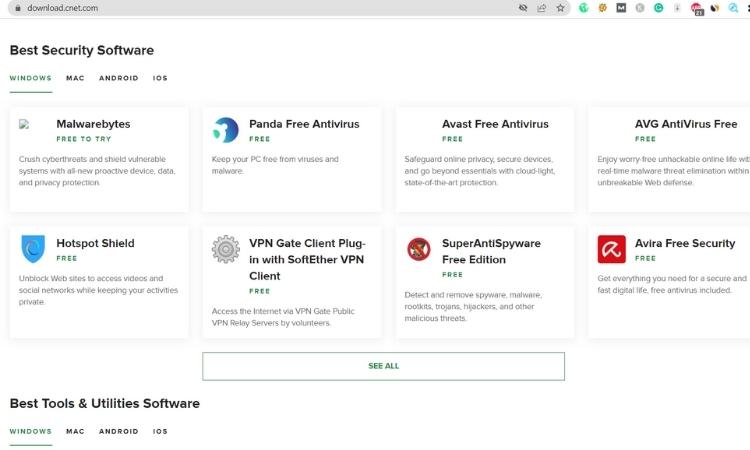Click the FREE label under Panda Free Antivirus
The height and width of the screenshot is (450, 750).
coord(260,139)
